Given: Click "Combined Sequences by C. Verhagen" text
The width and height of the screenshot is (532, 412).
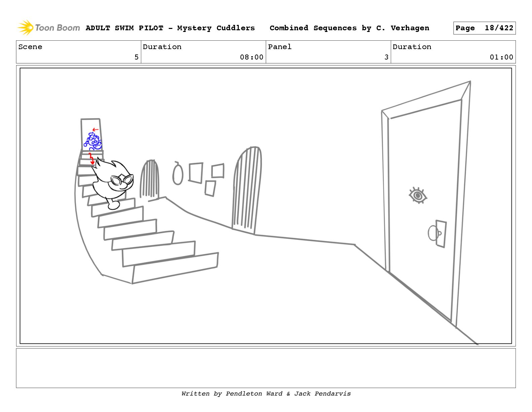Looking at the screenshot, I should [x=349, y=28].
